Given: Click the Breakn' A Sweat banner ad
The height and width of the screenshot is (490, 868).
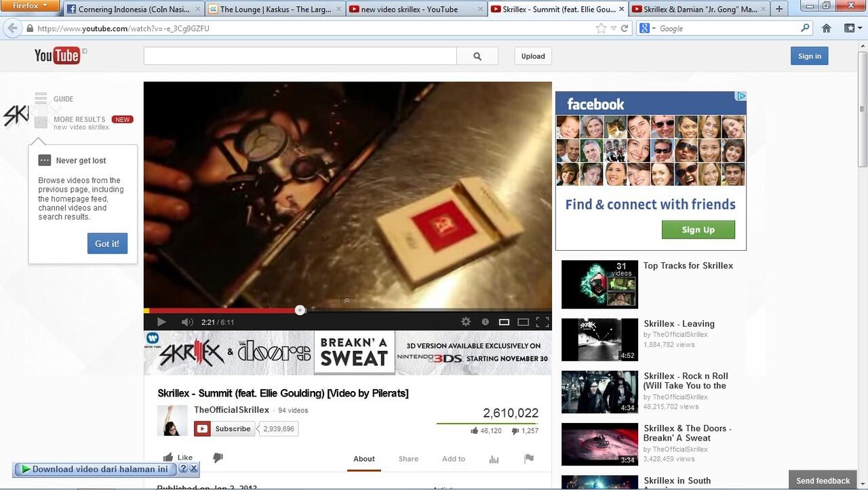Looking at the screenshot, I should point(348,353).
